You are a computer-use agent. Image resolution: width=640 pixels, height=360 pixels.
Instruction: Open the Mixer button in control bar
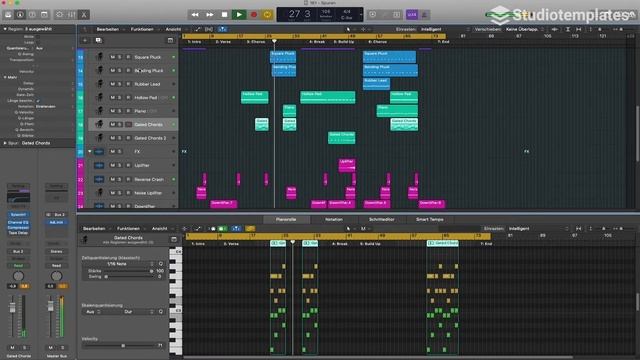tap(72, 15)
